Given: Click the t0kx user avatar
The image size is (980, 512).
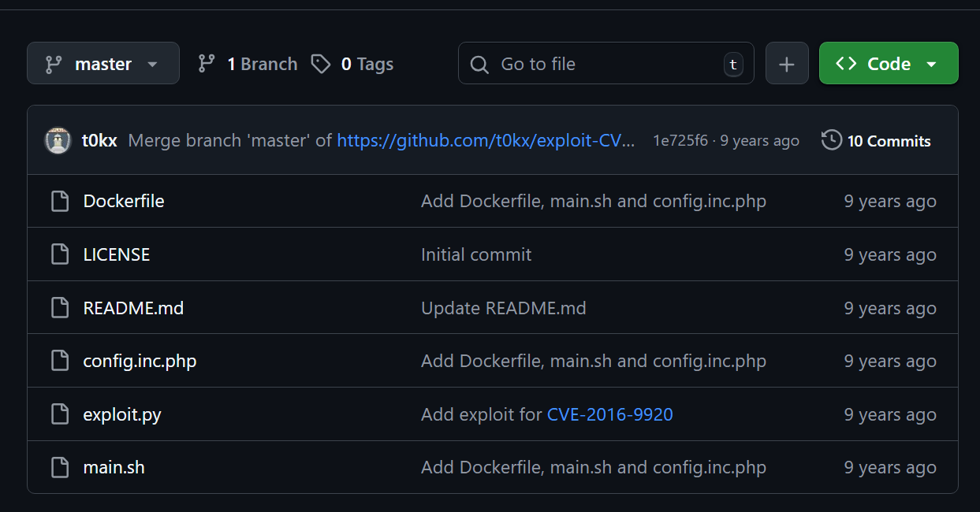Looking at the screenshot, I should tap(58, 141).
